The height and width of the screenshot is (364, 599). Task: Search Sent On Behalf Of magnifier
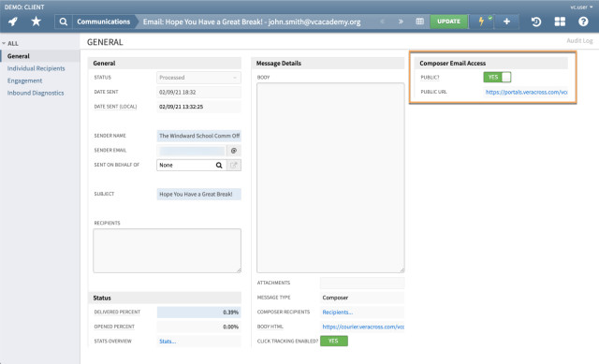pyautogui.click(x=219, y=165)
